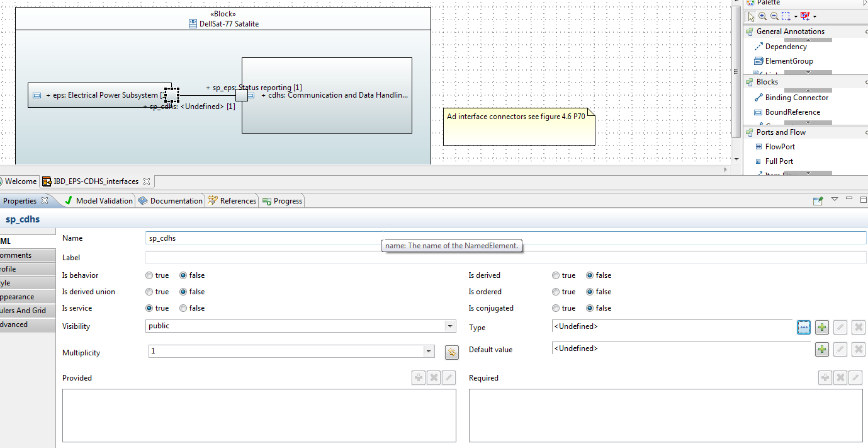Select the Comments properties section
This screenshot has height=448, width=868.
tap(27, 255)
